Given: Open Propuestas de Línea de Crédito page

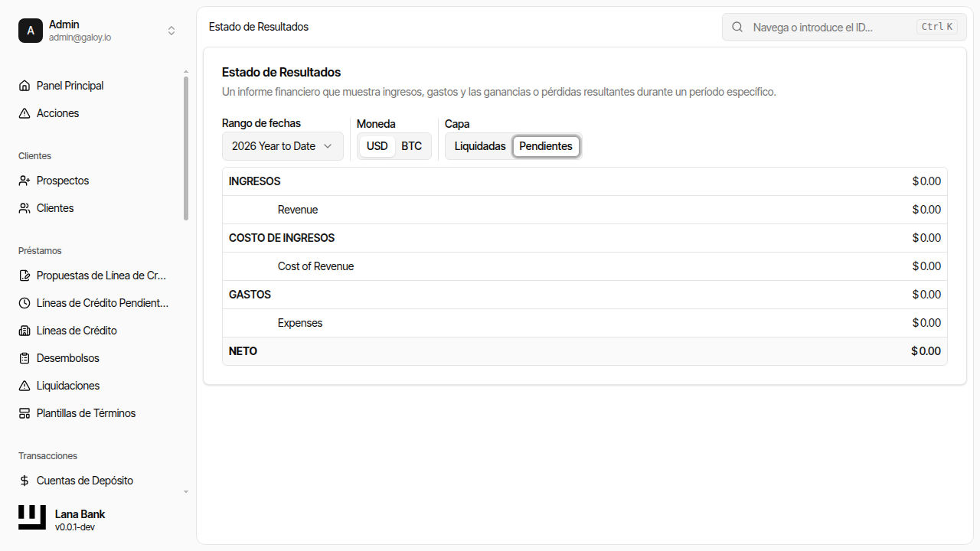Looking at the screenshot, I should pyautogui.click(x=101, y=275).
